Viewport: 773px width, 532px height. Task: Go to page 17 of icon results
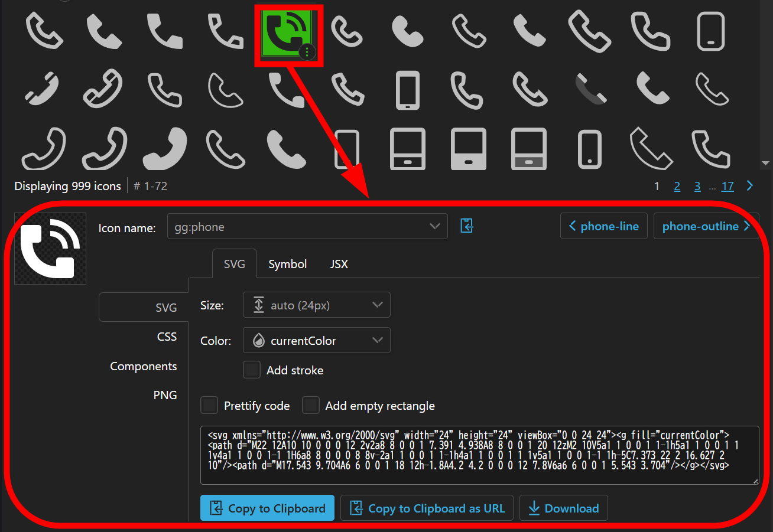(x=727, y=187)
